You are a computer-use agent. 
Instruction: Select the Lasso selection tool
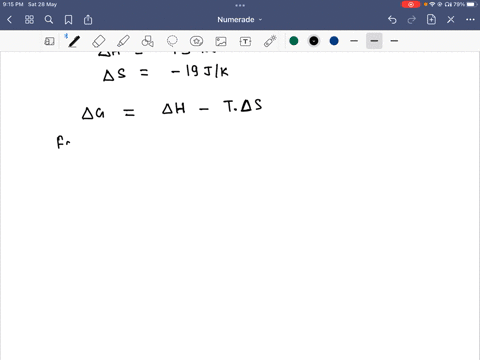pos(172,41)
